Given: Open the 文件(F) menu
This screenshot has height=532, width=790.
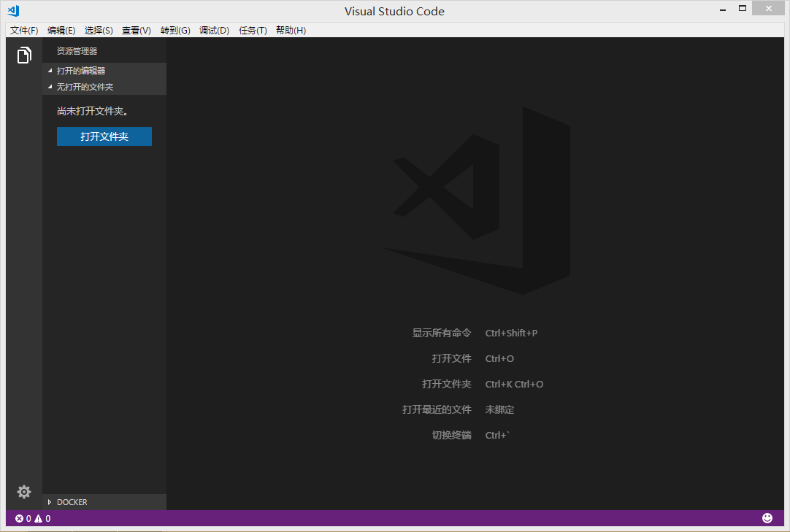Looking at the screenshot, I should [24, 30].
